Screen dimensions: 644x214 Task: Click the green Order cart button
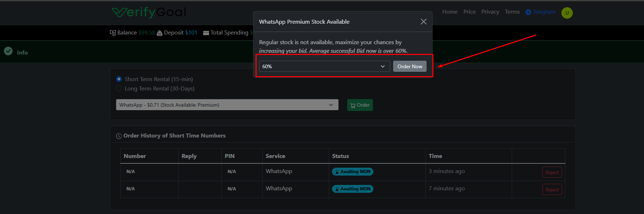360,105
